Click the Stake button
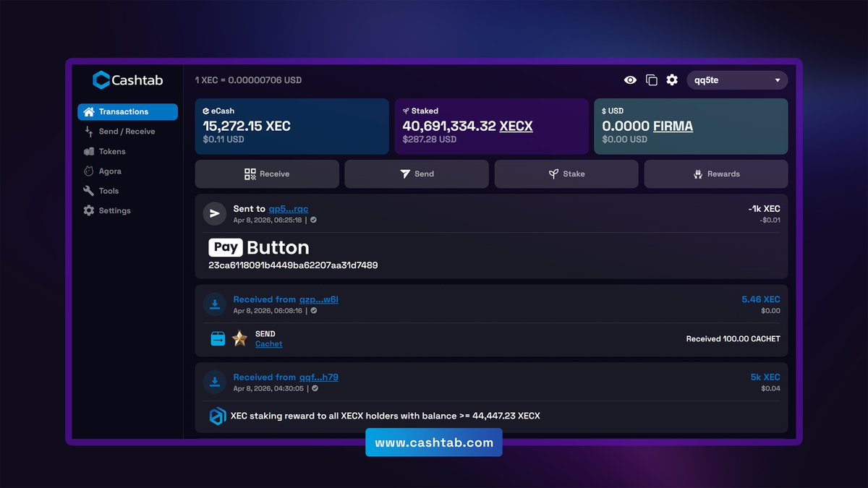Screen dimensions: 868x488 [566, 174]
